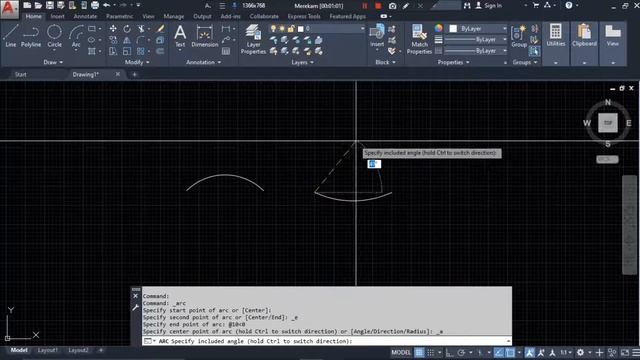This screenshot has height=360, width=640.
Task: Expand the Block panel dropdown
Action: pyautogui.click(x=385, y=62)
